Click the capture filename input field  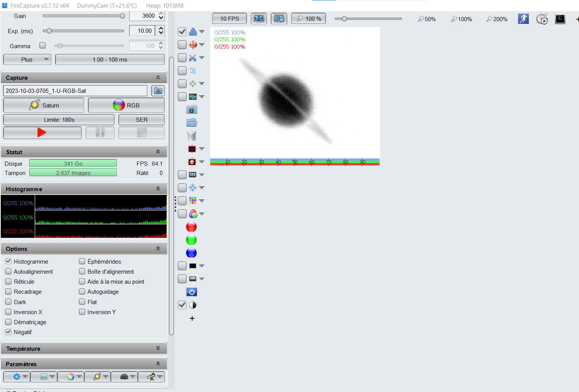(75, 91)
